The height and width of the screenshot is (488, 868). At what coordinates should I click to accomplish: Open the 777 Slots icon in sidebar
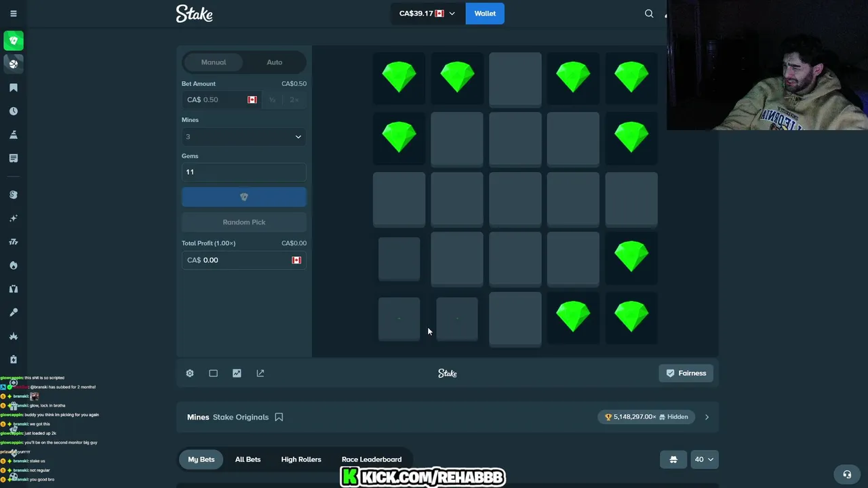point(13,242)
